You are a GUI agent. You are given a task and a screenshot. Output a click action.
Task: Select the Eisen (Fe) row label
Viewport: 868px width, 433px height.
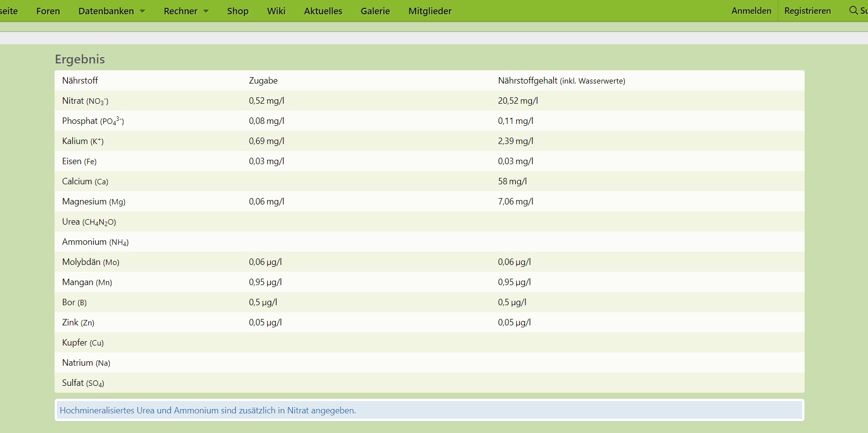(80, 161)
